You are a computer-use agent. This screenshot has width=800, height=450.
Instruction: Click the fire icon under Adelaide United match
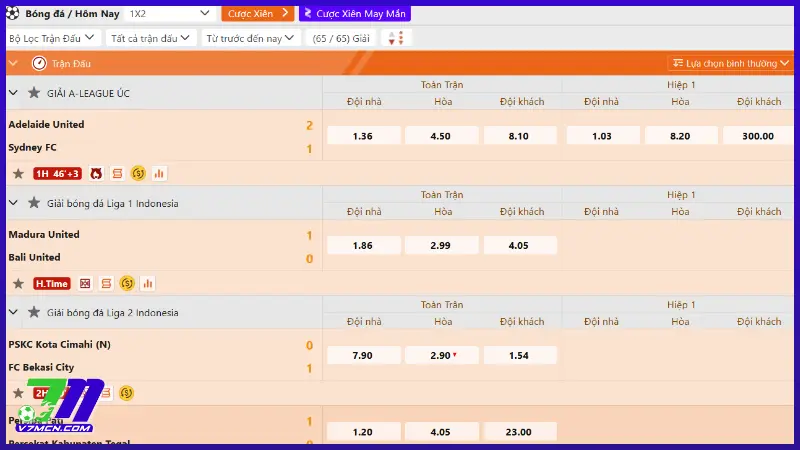coord(97,173)
